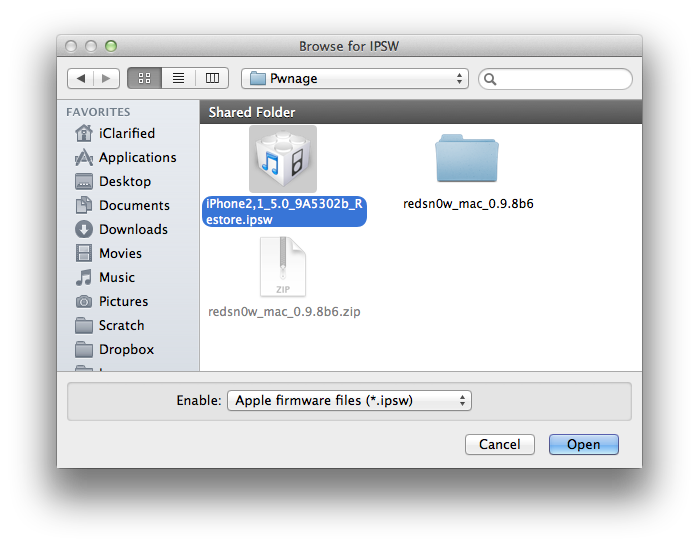Open the Enable file type dropdown
Screen dimensions: 699x547
coord(350,400)
